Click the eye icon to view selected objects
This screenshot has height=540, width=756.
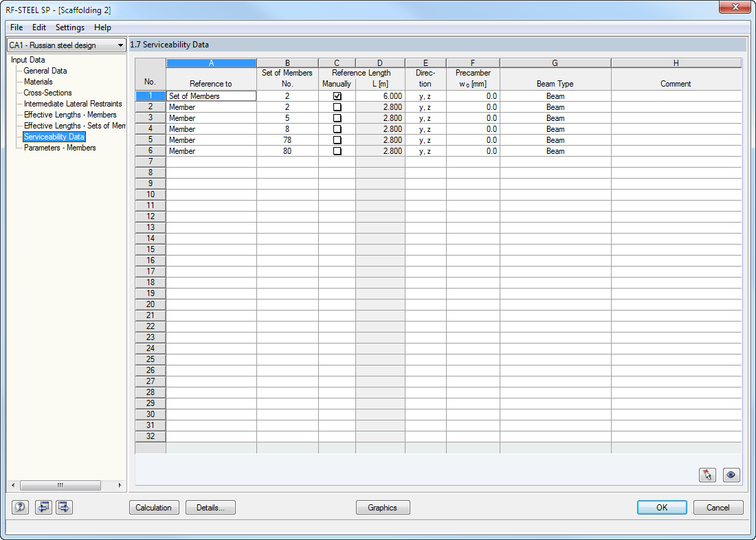click(731, 475)
